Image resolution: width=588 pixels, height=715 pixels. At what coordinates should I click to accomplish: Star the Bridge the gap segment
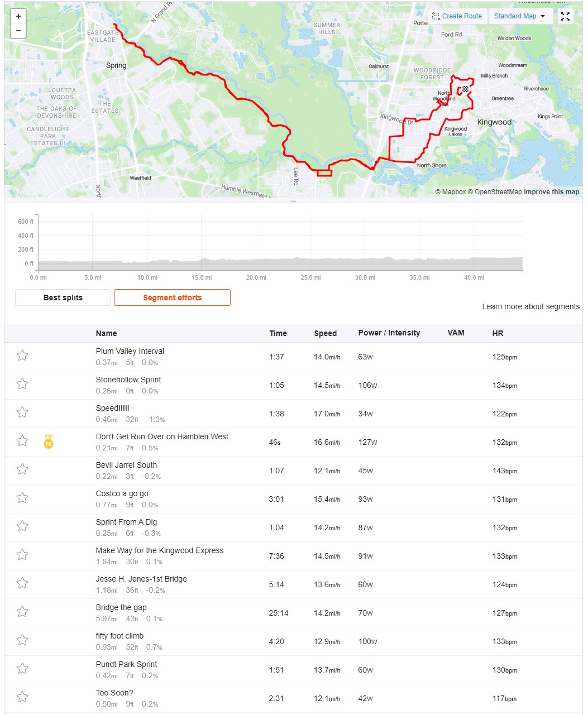tap(22, 612)
